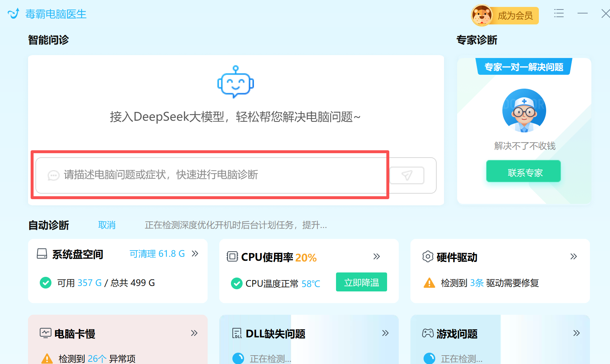
Task: Click the doctor expert avatar
Action: pyautogui.click(x=524, y=111)
